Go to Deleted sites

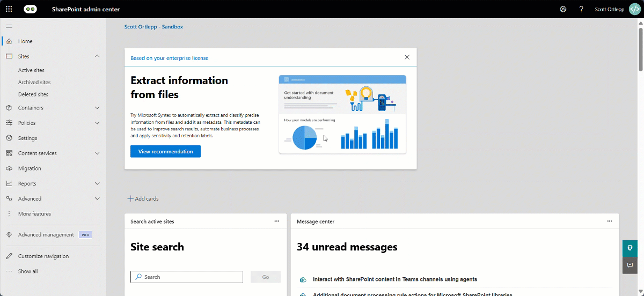33,94
